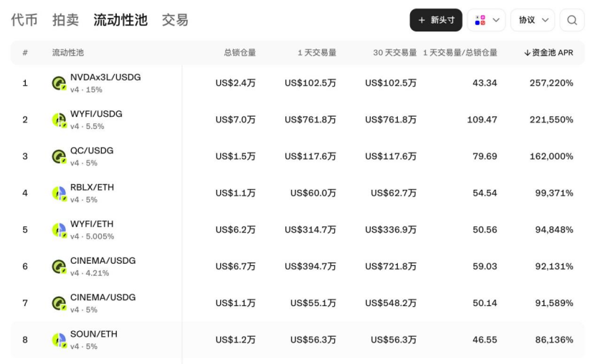Expand the network selector dropdown
The height and width of the screenshot is (364, 595).
point(487,20)
